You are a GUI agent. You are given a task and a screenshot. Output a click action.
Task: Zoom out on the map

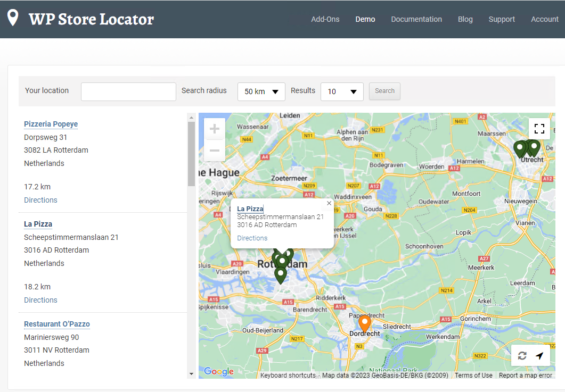pyautogui.click(x=215, y=150)
